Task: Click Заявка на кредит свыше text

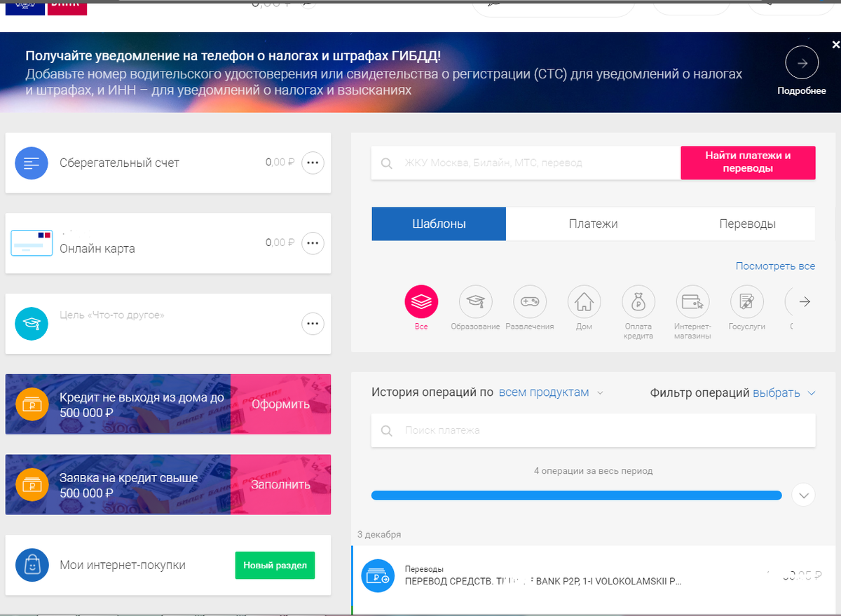Action: (x=129, y=485)
